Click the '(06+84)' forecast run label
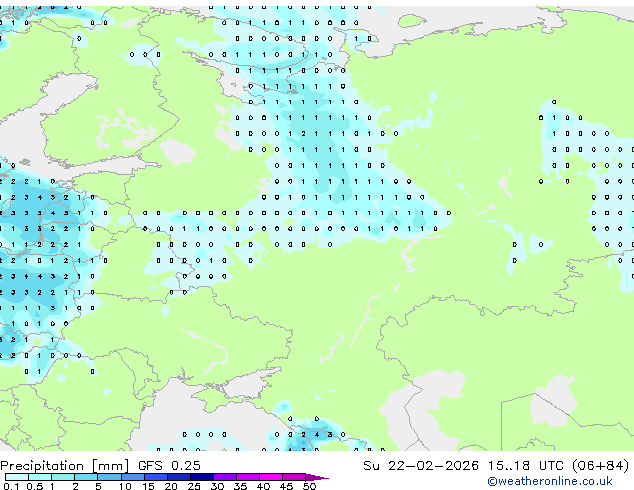 pyautogui.click(x=601, y=466)
